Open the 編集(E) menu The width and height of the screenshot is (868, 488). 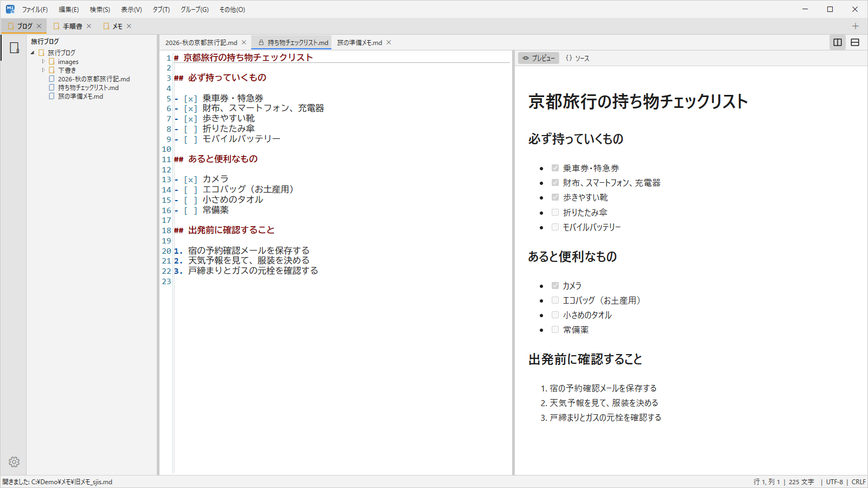[x=69, y=10]
